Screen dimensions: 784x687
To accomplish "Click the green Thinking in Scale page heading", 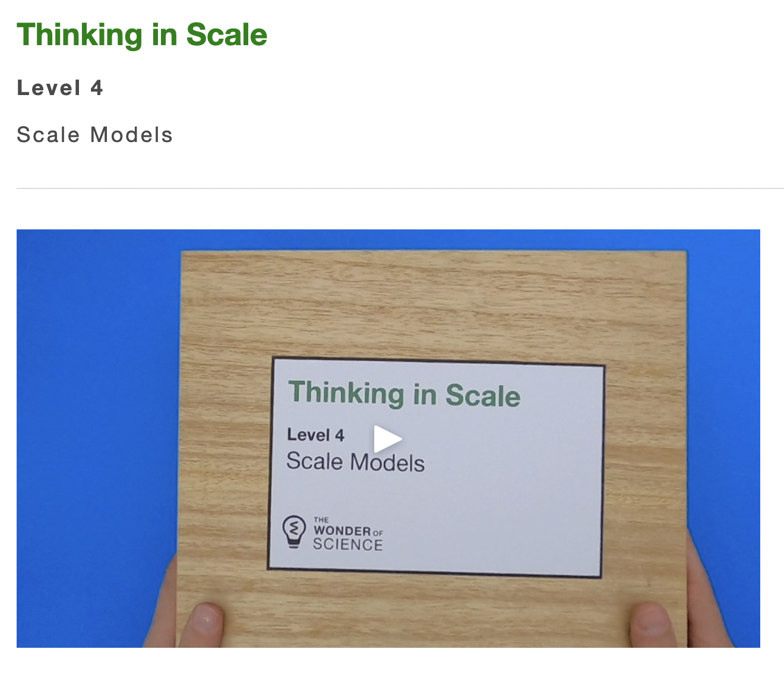I will click(x=142, y=34).
